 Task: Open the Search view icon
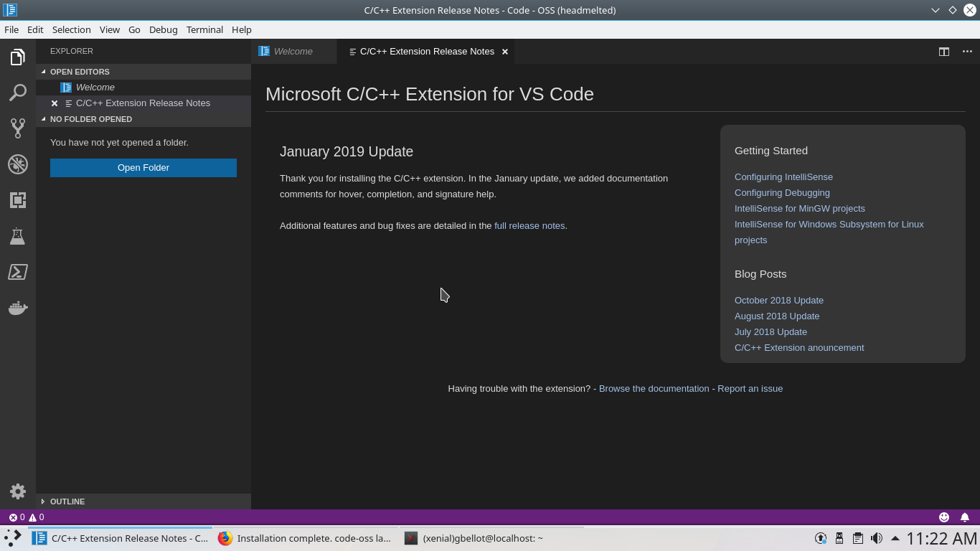point(18,93)
